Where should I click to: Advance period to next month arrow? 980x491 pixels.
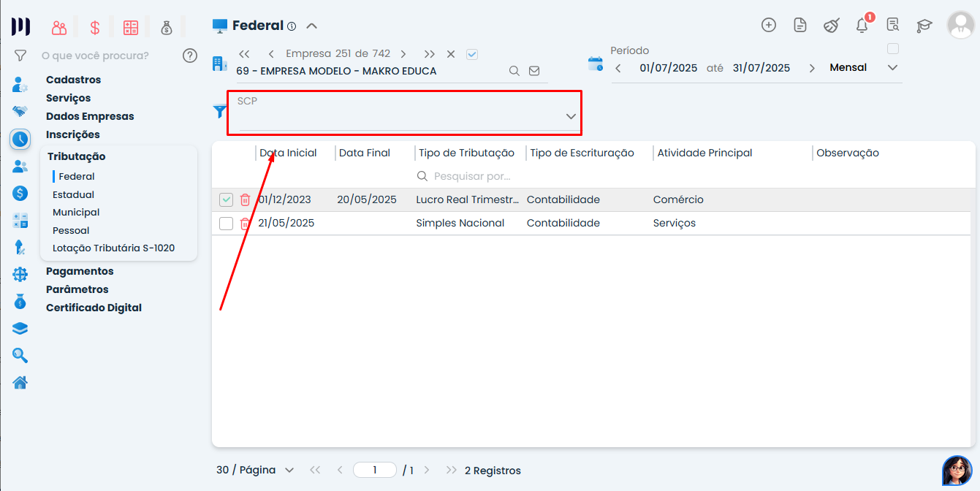pos(812,68)
